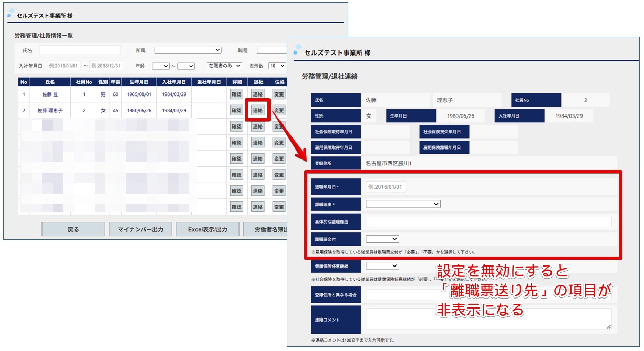Screen dimensions: 644x351
Task: Open the 健康保険任意継続 dropdown
Action: [382, 266]
